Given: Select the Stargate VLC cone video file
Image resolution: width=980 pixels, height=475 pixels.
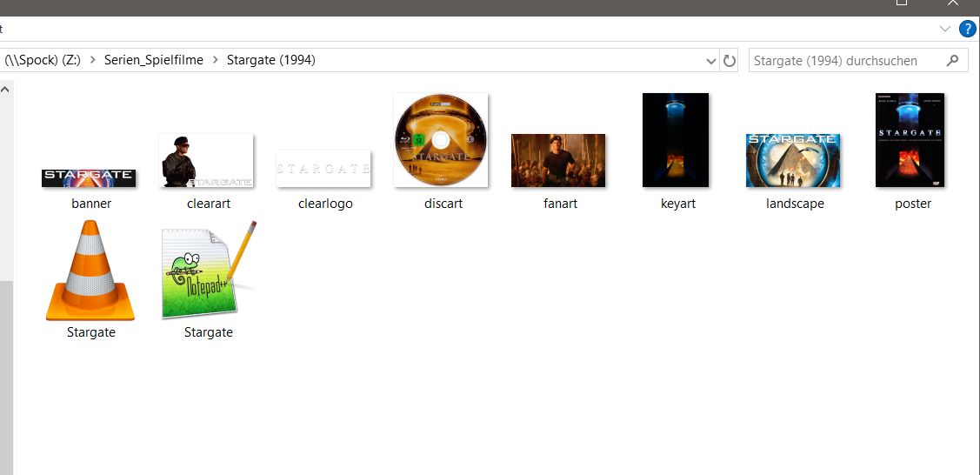Looking at the screenshot, I should click(90, 270).
